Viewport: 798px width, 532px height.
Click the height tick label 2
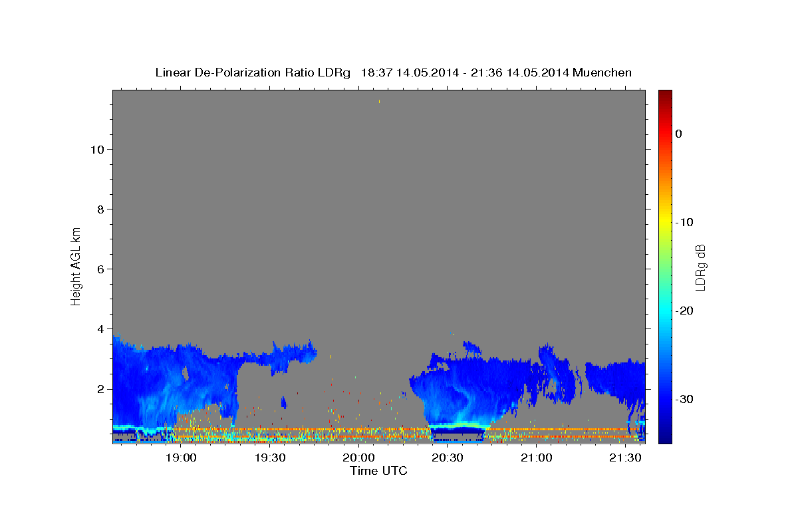(x=100, y=389)
